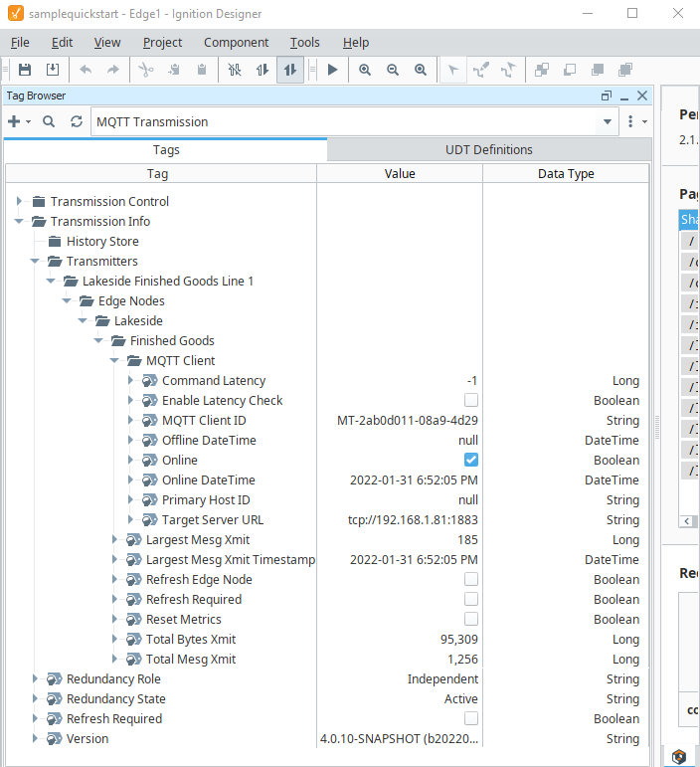Open the Component menu
700x767 pixels.
[x=236, y=43]
